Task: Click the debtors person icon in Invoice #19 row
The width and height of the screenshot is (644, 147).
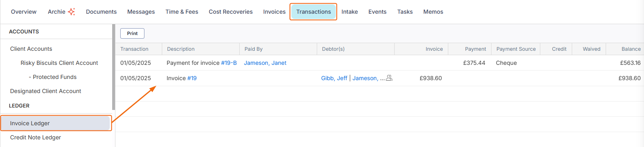Action: tap(389, 78)
